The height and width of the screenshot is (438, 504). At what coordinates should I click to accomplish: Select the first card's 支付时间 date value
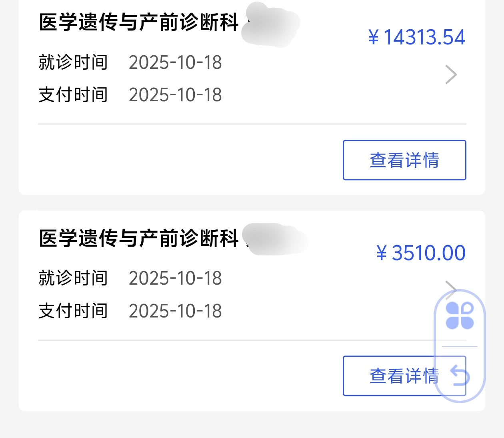[175, 95]
